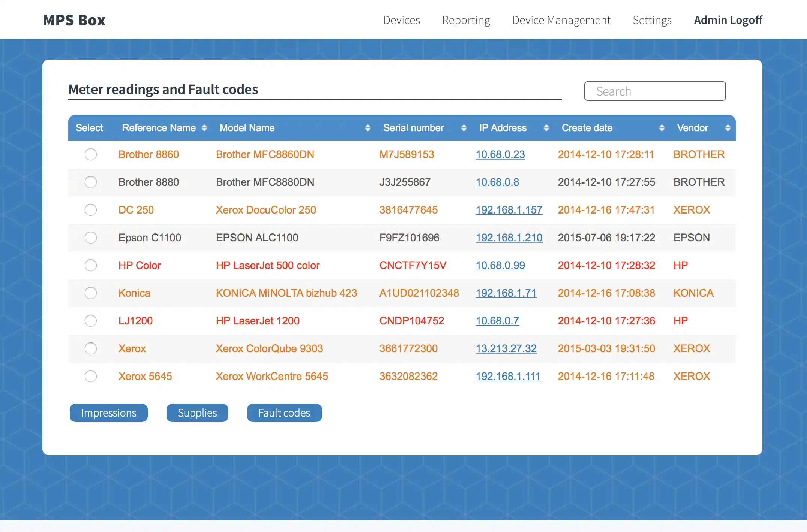Open the Reporting menu
Image resolution: width=807 pixels, height=532 pixels.
pos(466,20)
